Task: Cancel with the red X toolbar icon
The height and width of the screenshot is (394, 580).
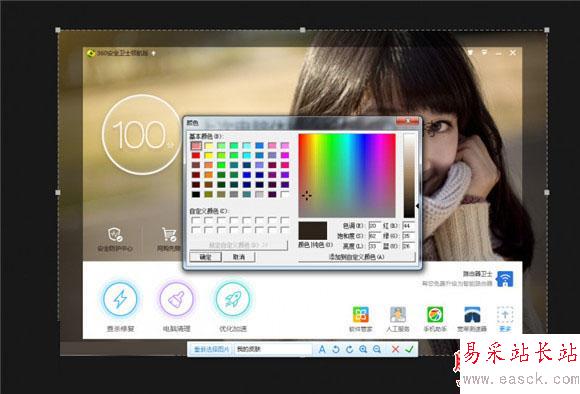Action: (395, 349)
